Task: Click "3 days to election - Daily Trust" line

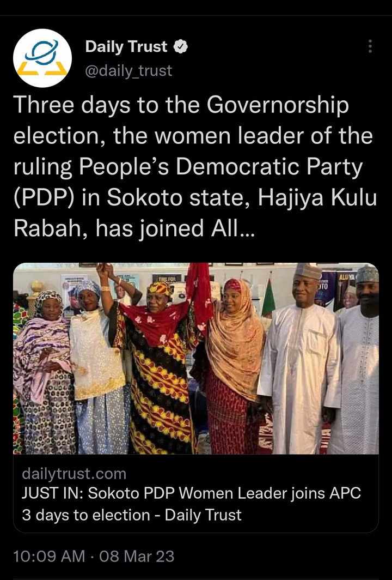Action: click(x=132, y=515)
